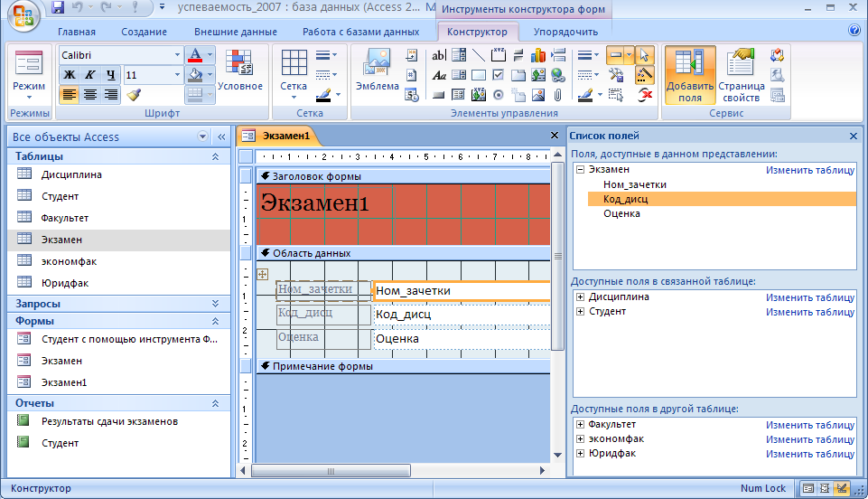The image size is (868, 499).
Task: Open report Результаты сдачи экзаменов
Action: 119,421
